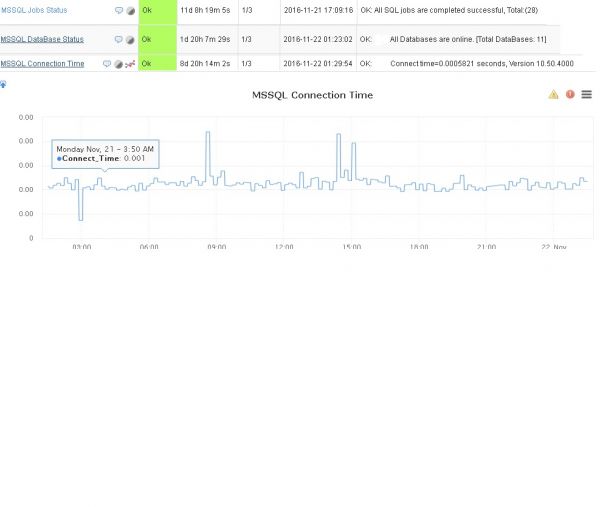
Task: Click the green Ok status for DataBase Status
Action: 157,40
